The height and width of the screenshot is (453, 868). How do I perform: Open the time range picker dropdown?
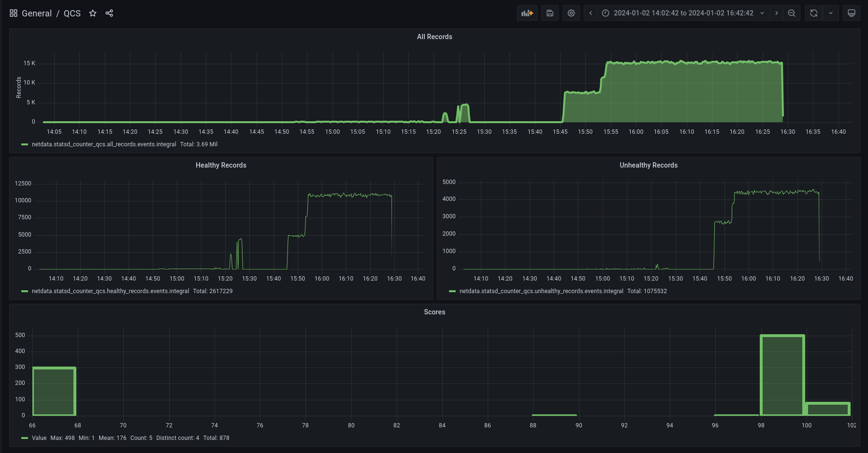point(683,13)
